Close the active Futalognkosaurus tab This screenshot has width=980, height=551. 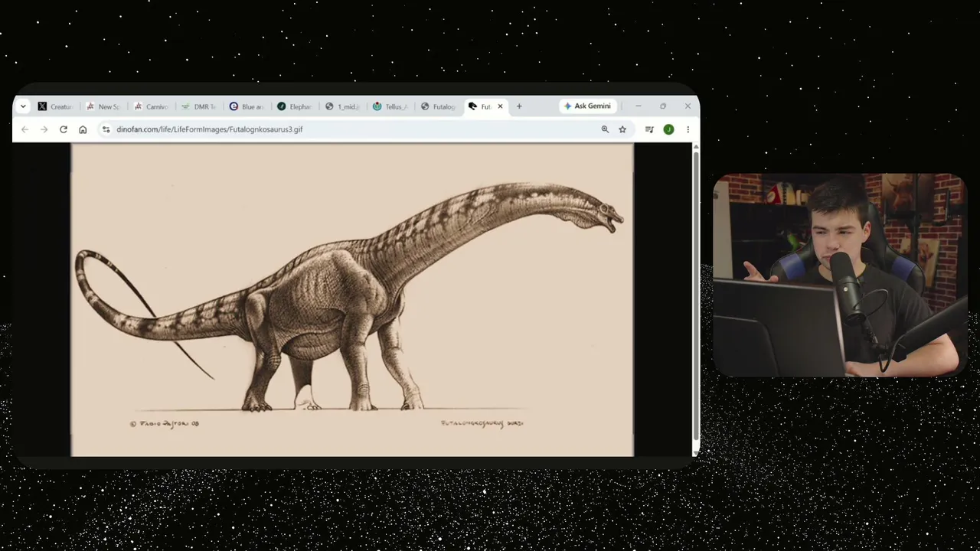500,106
